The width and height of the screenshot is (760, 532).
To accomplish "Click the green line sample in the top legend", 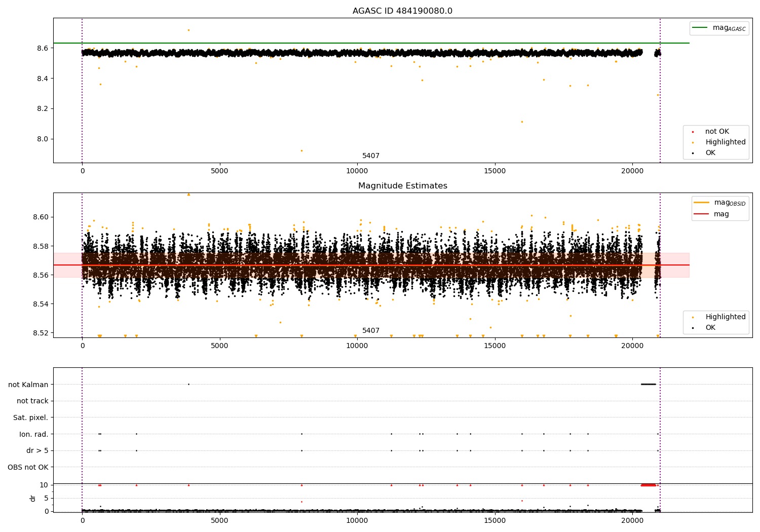I will coord(700,28).
